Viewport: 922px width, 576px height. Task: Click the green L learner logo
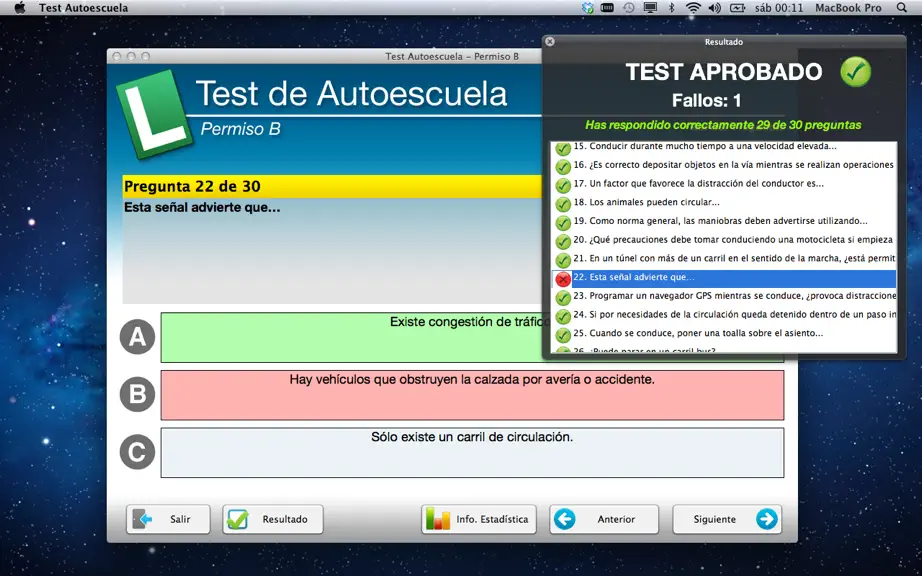154,113
